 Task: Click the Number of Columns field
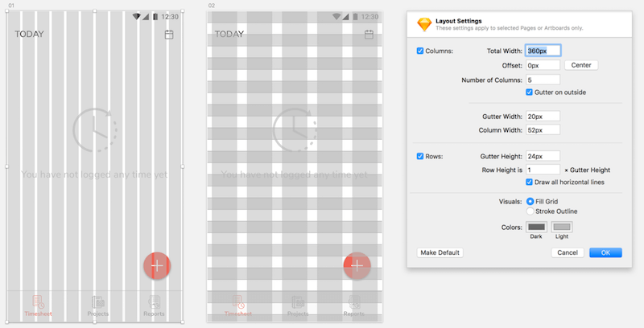[x=543, y=80]
